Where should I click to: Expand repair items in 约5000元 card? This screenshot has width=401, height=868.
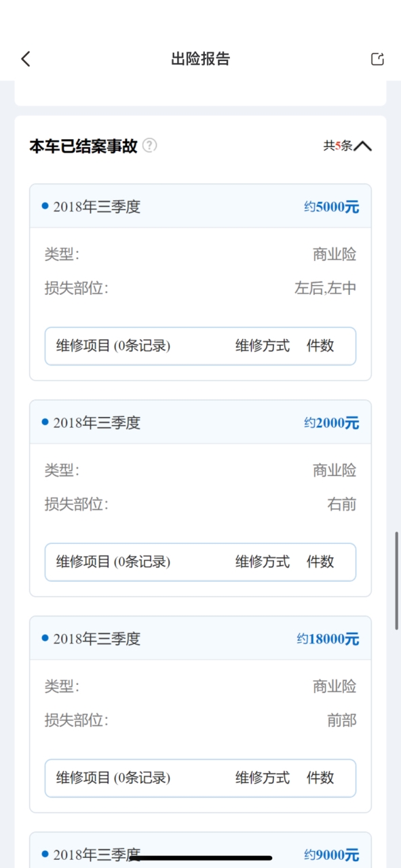[x=200, y=346]
